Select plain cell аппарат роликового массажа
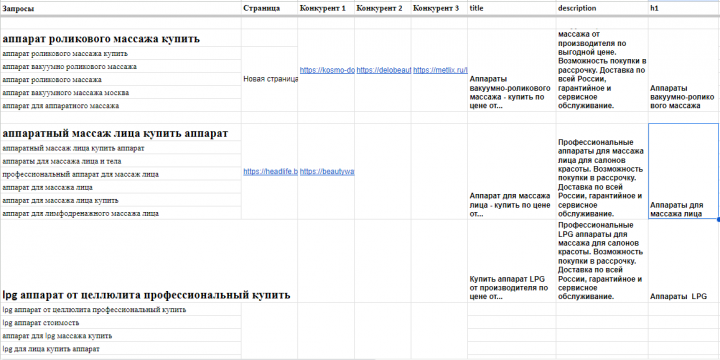Image resolution: width=720 pixels, height=360 pixels. 121,79
